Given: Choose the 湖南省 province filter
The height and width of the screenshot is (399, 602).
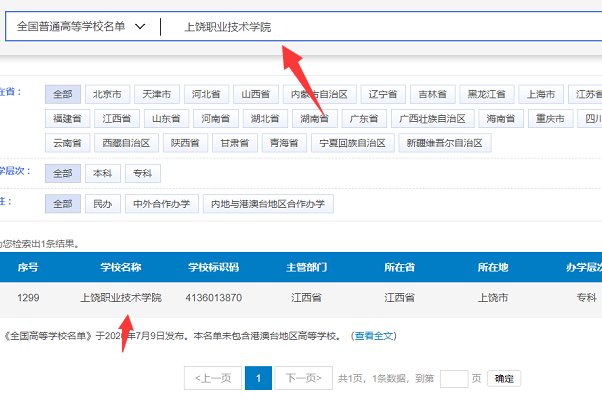Looking at the screenshot, I should 315,119.
